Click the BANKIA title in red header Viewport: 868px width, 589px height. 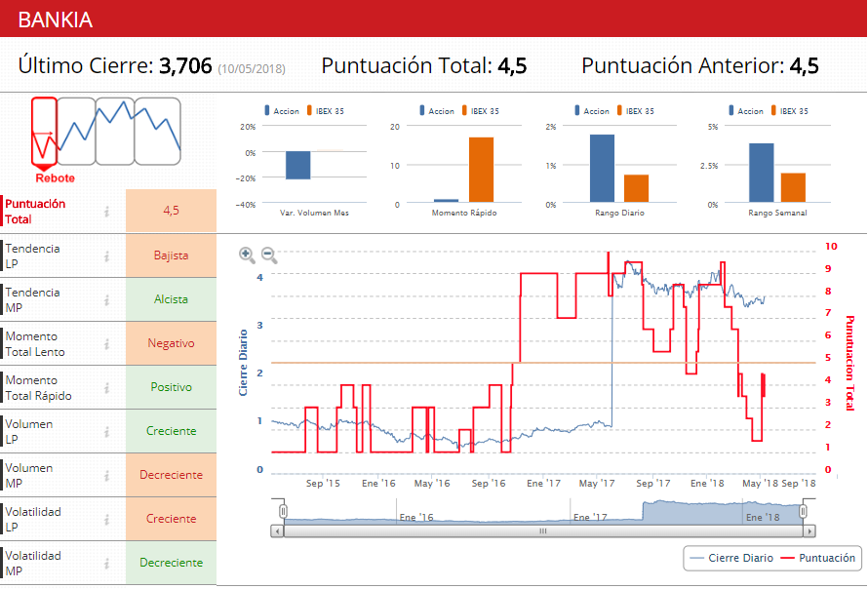(56, 20)
